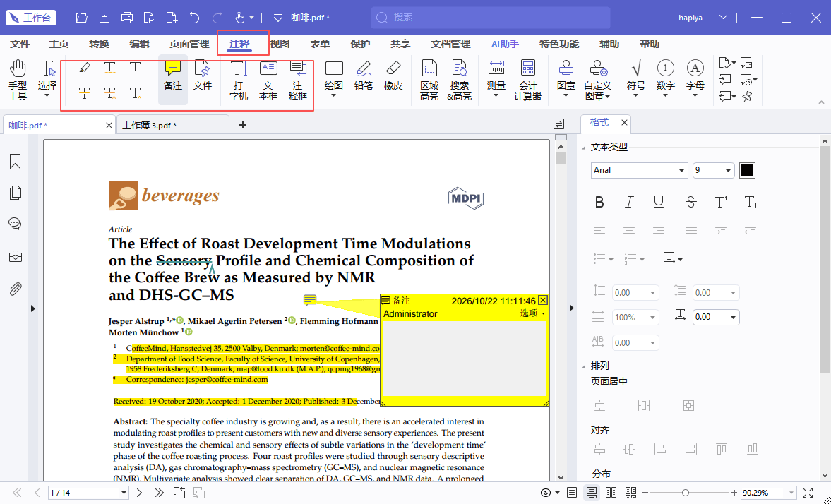This screenshot has width=831, height=504.
Task: Toggle Italic in the Format panel
Action: [x=629, y=202]
